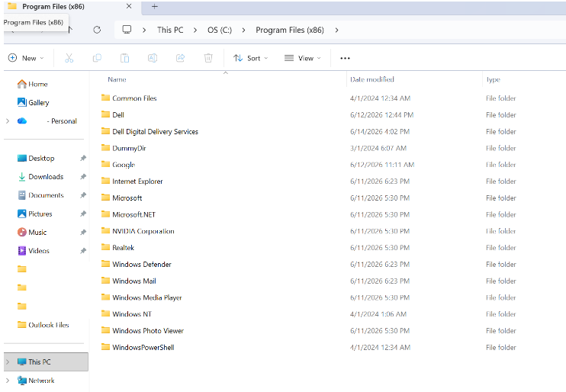Click the Copy icon in toolbar
This screenshot has height=392, width=566.
pyautogui.click(x=97, y=58)
